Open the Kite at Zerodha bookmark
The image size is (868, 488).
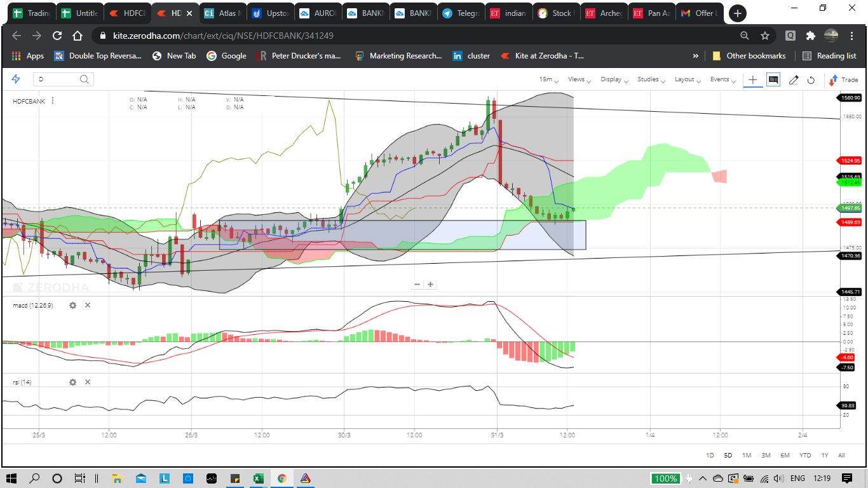point(543,56)
